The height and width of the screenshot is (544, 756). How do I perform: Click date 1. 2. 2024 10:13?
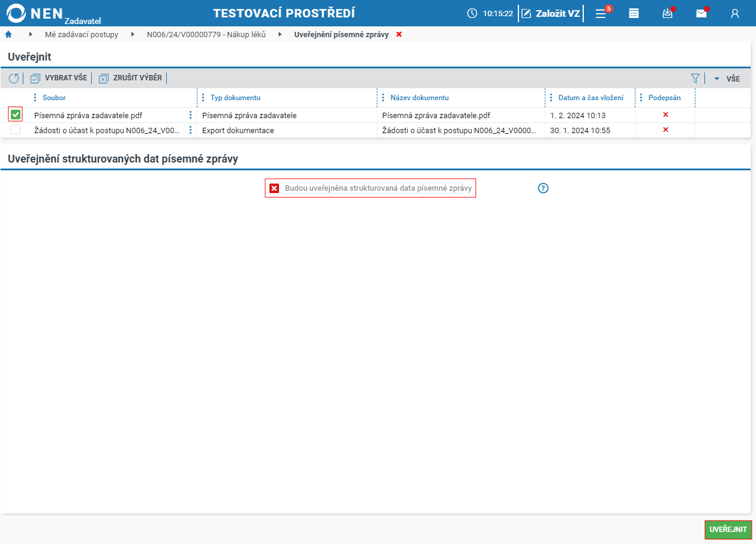578,115
